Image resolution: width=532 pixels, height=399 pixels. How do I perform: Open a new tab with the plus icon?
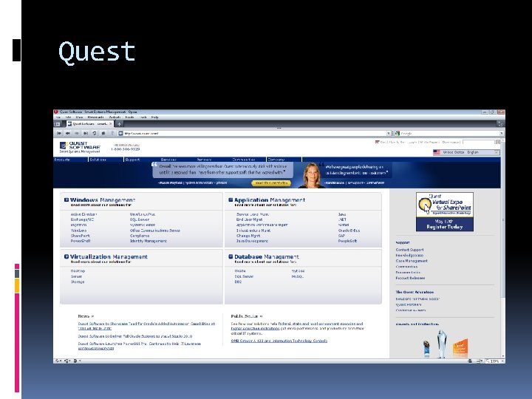[120, 124]
